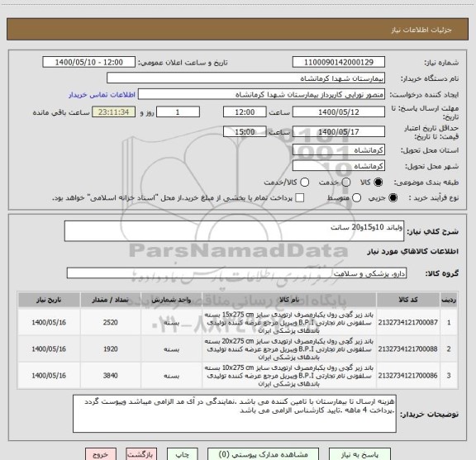Click the remaining days field showing 1
Image resolution: width=476 pixels, height=460 pixels.
tap(178, 112)
